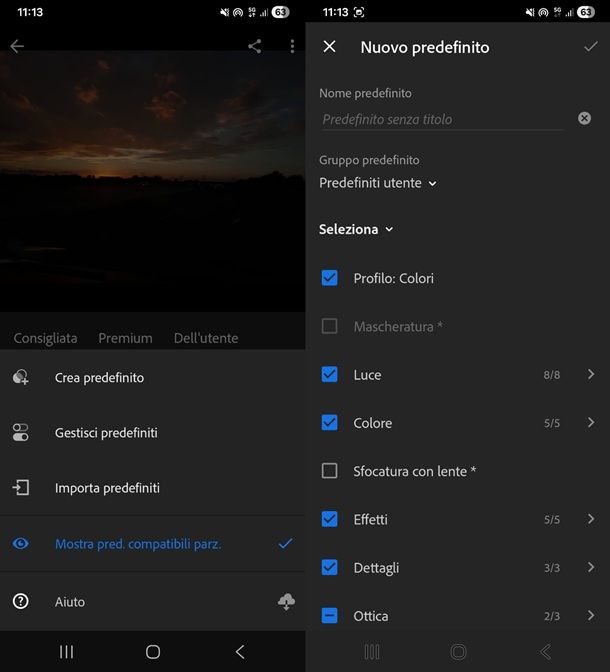Switch to the Premium presets tab
Viewport: 610px width, 672px height.
click(125, 338)
